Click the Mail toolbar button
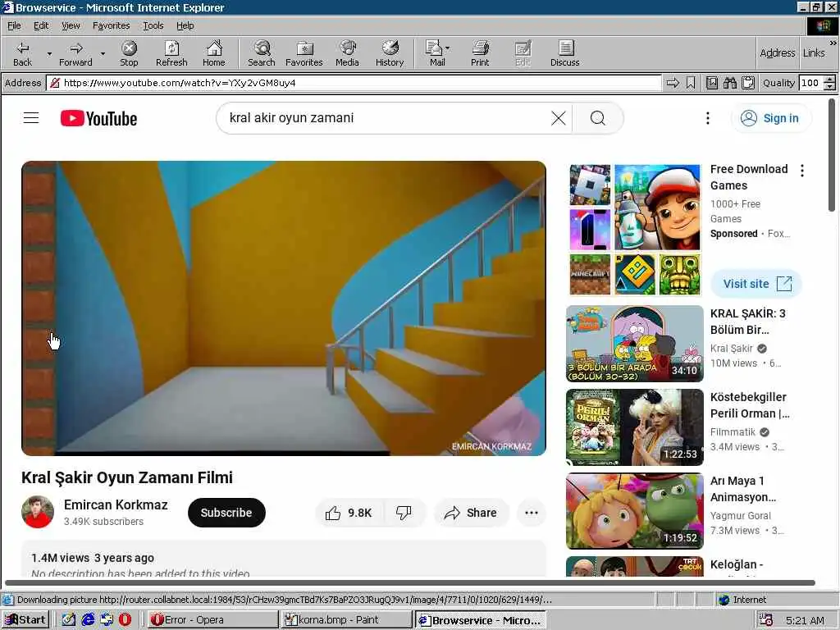Image resolution: width=840 pixels, height=630 pixels. [436, 53]
